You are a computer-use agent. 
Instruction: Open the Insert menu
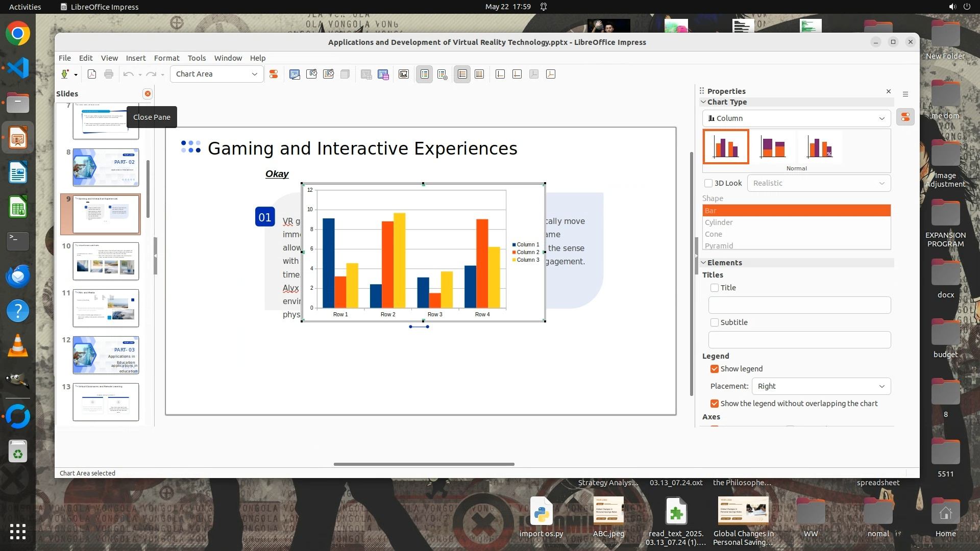click(136, 58)
